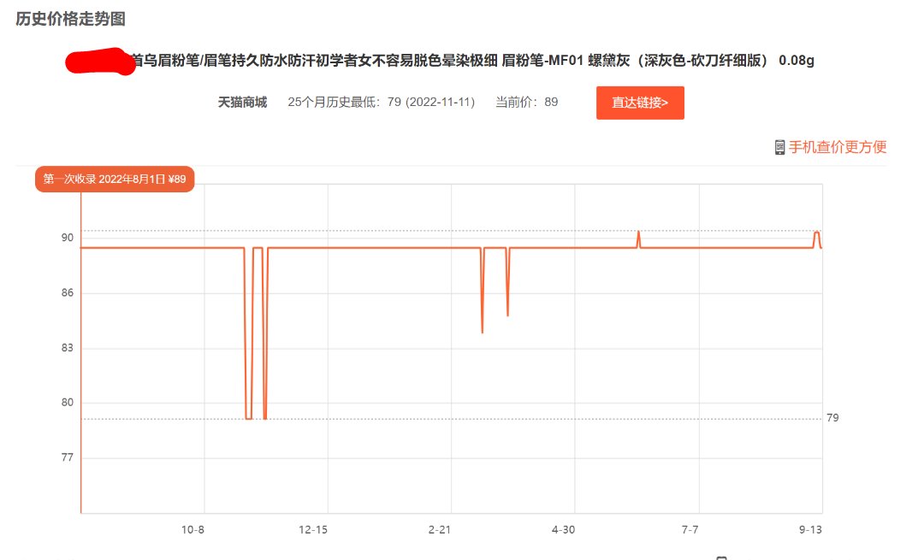Viewport: 924px width, 560px height.
Task: Click the 83 value on the y-axis
Action: point(67,348)
